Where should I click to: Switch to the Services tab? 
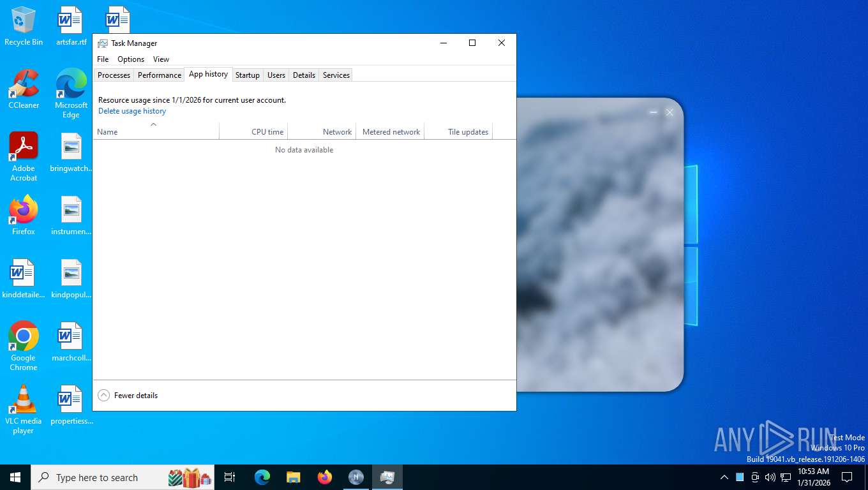[x=336, y=75]
